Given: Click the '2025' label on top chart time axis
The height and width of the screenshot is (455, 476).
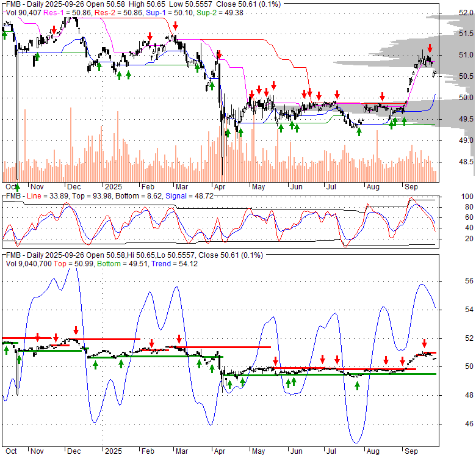Looking at the screenshot, I should point(114,187).
